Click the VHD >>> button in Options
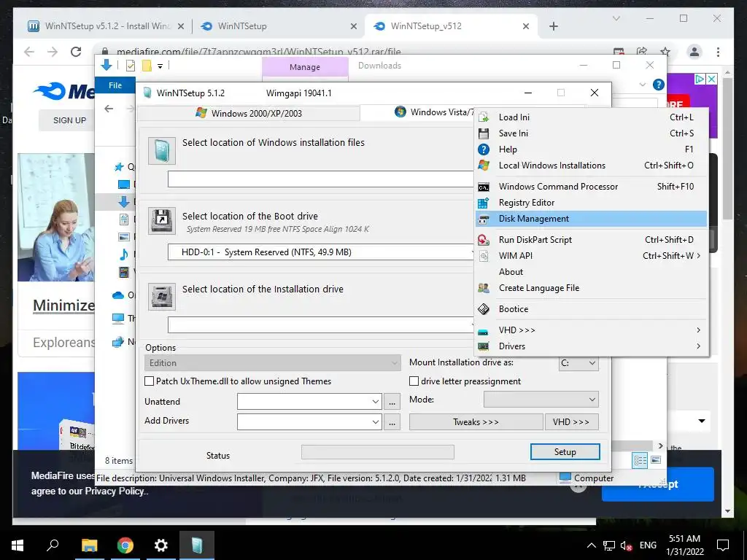 tap(572, 422)
